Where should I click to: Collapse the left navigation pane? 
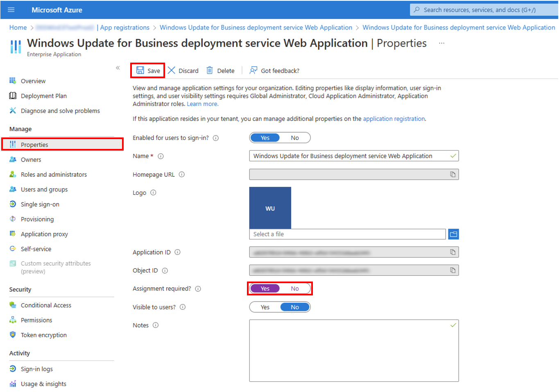(118, 68)
